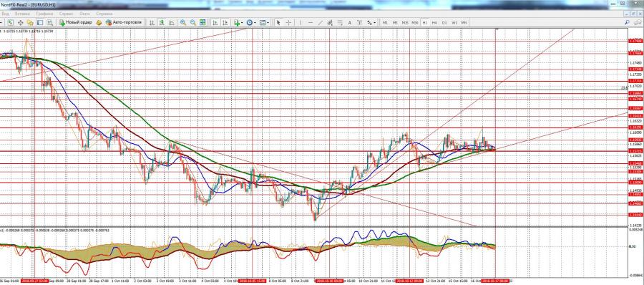The height and width of the screenshot is (285, 644).
Task: Click the Новый ордер button
Action: (x=77, y=23)
